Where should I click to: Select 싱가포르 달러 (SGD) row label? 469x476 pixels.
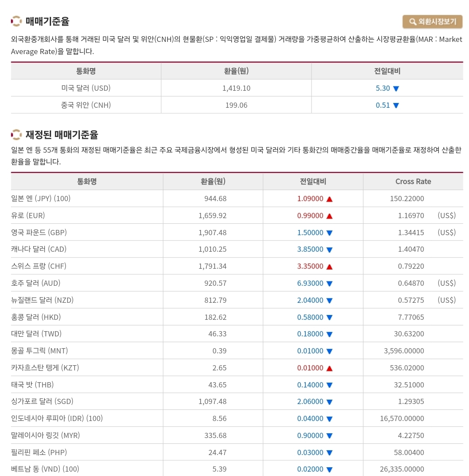[42, 401]
